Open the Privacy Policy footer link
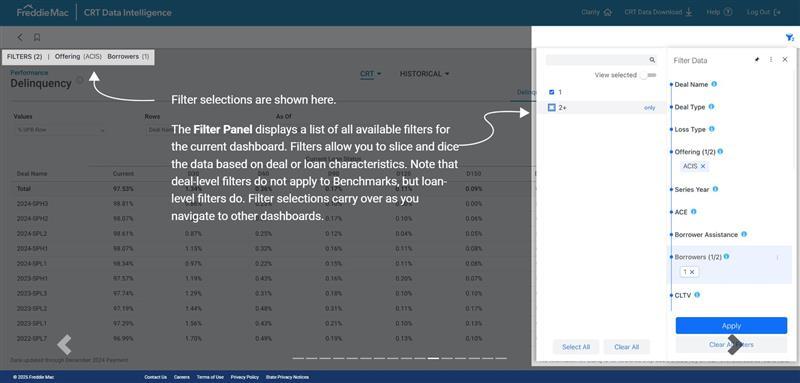 [244, 377]
